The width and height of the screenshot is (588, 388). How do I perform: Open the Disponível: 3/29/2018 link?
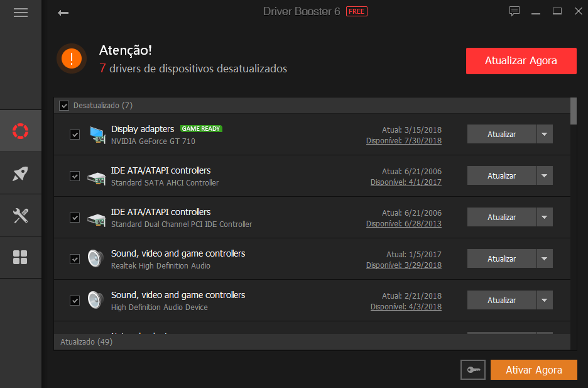point(404,265)
